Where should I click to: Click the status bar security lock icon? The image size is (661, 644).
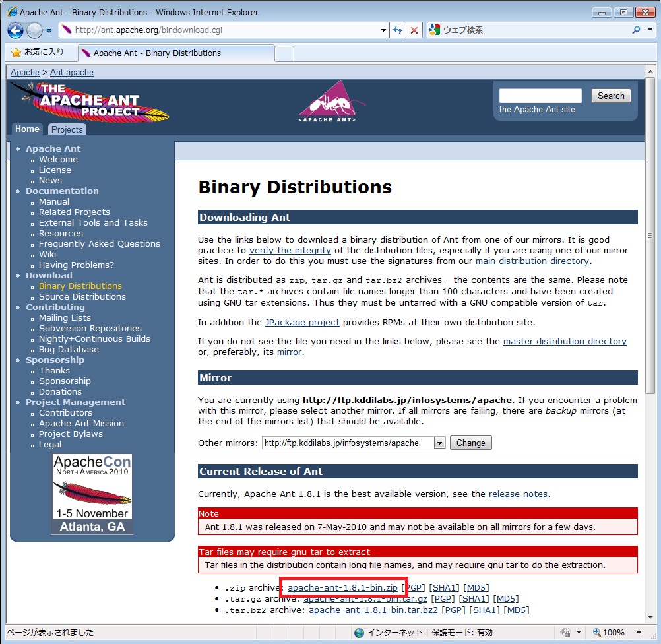565,632
